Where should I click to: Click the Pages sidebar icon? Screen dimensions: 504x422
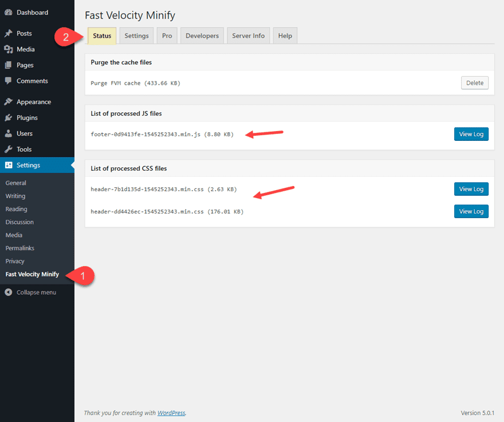click(x=8, y=65)
